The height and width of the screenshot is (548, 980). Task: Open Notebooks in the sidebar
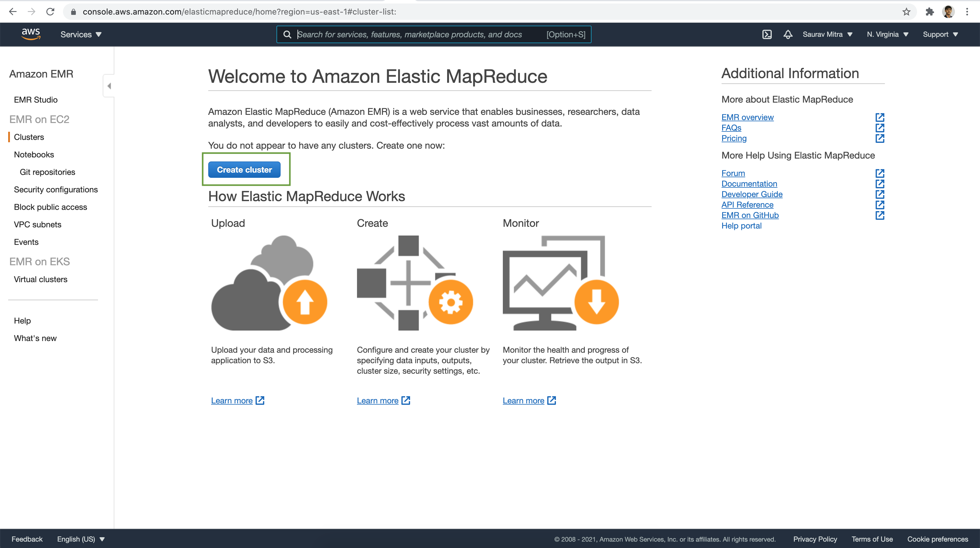click(34, 154)
